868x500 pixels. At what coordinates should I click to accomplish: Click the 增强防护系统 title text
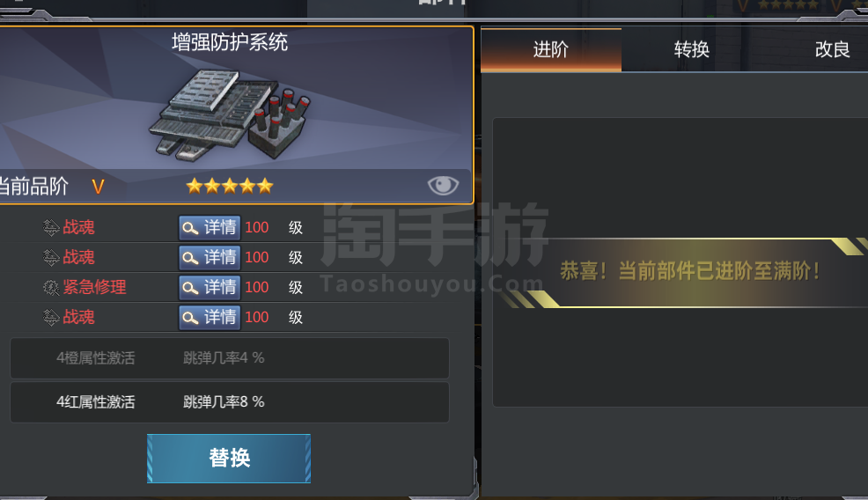(x=230, y=42)
